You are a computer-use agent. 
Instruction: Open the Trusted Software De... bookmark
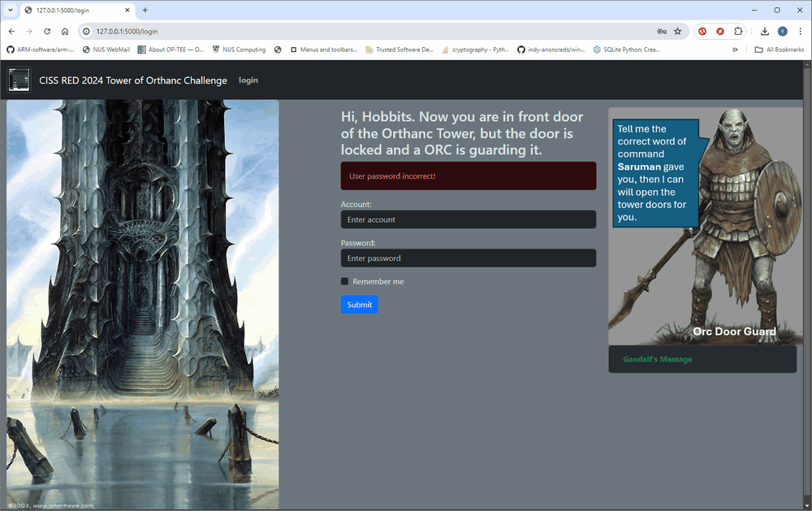(400, 50)
